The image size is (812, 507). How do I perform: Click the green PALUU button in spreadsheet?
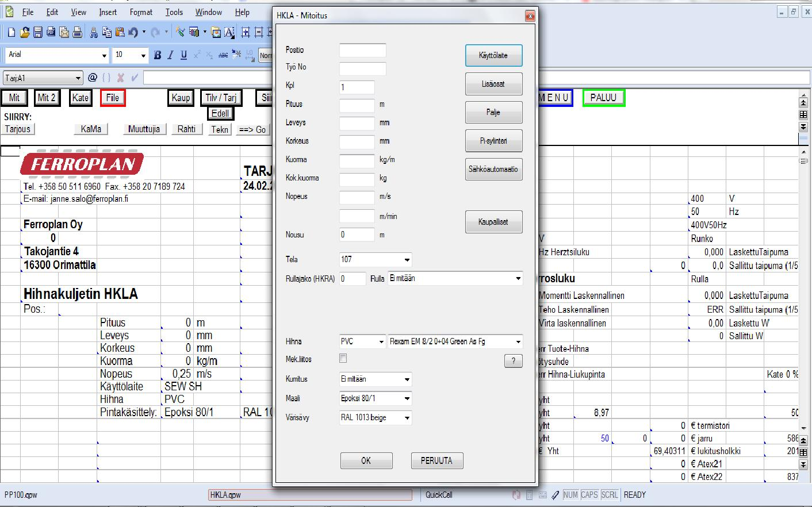(x=603, y=98)
